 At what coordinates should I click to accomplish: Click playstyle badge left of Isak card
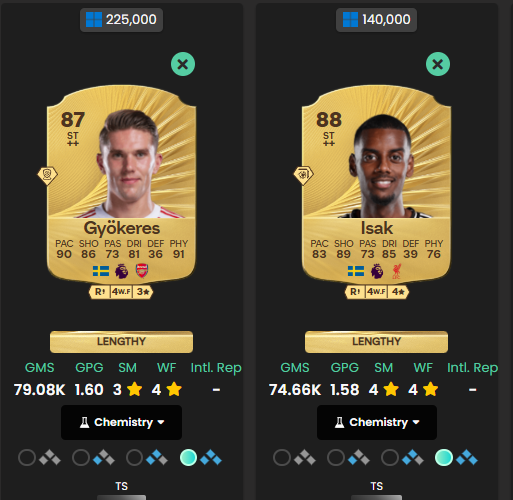click(303, 175)
